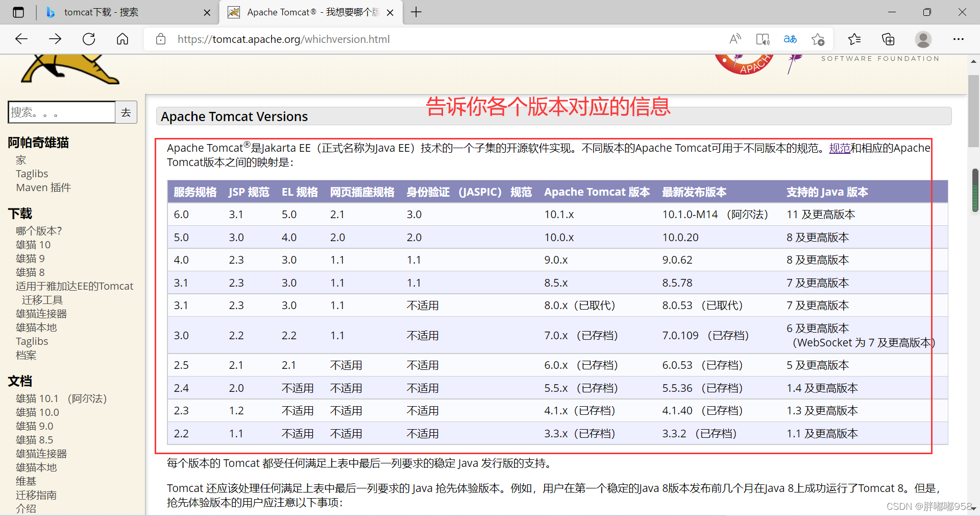Image resolution: width=980 pixels, height=516 pixels.
Task: Click the page Translate icon
Action: (790, 39)
